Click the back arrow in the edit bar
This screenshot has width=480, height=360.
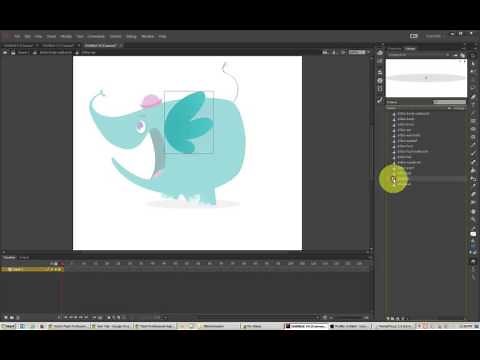click(5, 52)
